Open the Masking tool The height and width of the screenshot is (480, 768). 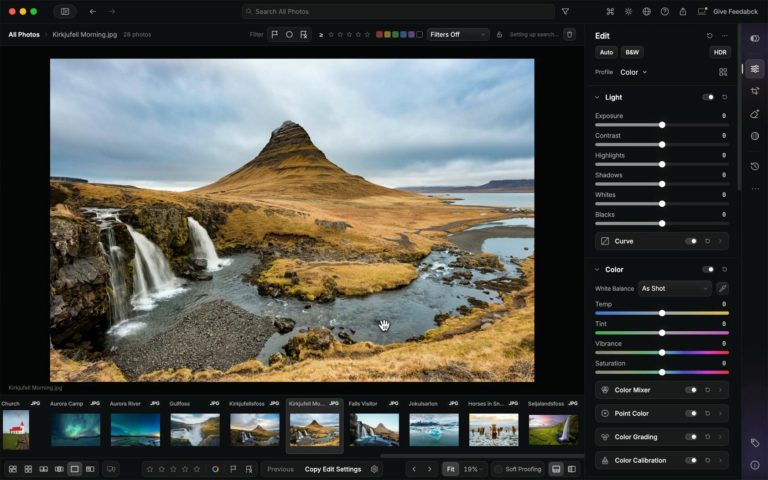pos(755,136)
